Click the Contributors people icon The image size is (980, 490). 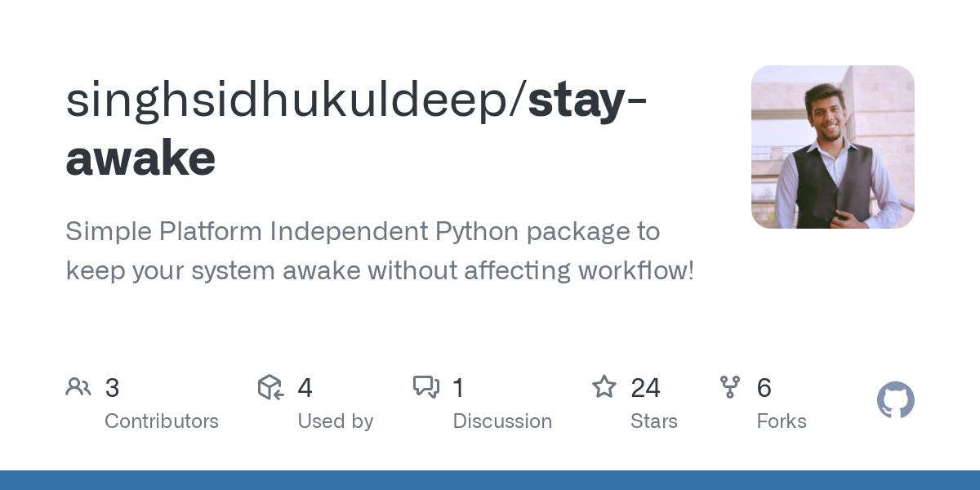pyautogui.click(x=78, y=387)
